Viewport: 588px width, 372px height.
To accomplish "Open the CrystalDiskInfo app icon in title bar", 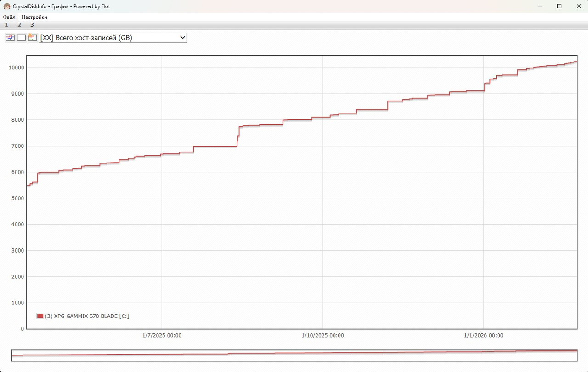I will [x=7, y=6].
